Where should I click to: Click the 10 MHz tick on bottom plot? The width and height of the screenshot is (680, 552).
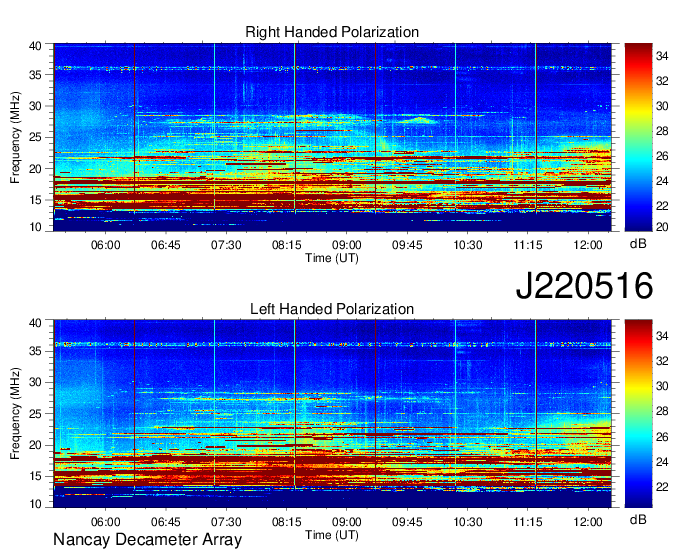36,504
